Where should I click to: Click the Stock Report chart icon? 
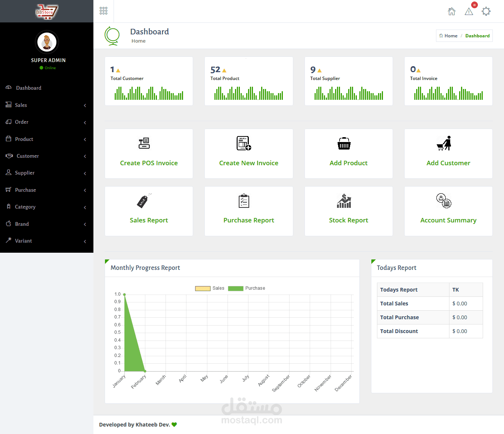click(x=344, y=201)
